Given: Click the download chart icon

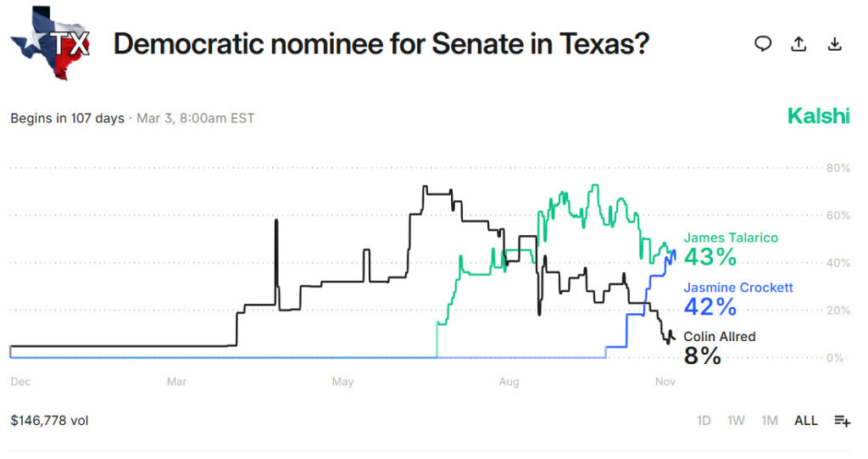Looking at the screenshot, I should tap(835, 44).
